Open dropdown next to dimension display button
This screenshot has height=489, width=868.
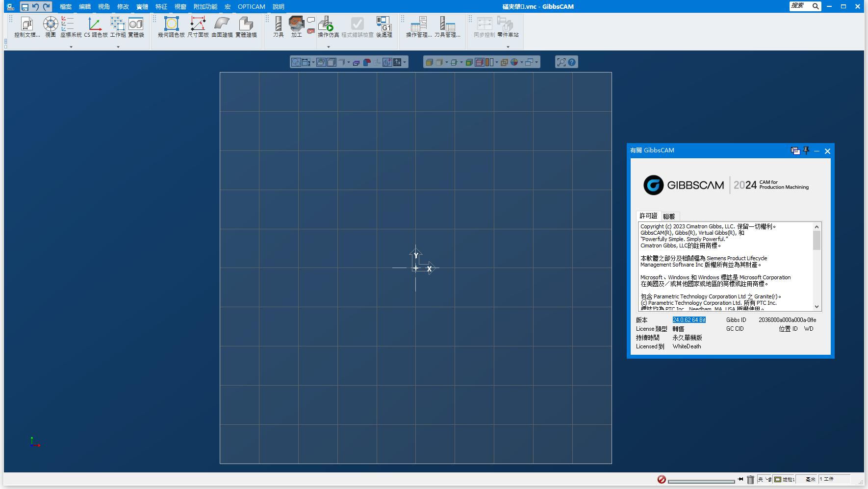(x=313, y=62)
